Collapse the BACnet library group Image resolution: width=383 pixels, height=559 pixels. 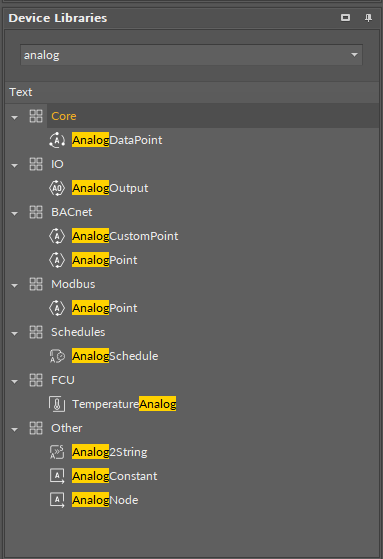[x=15, y=213]
